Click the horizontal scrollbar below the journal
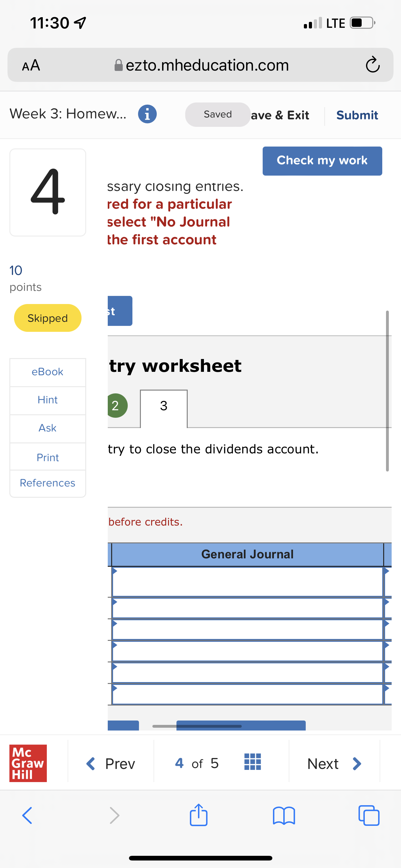The height and width of the screenshot is (868, 401). pos(197,726)
